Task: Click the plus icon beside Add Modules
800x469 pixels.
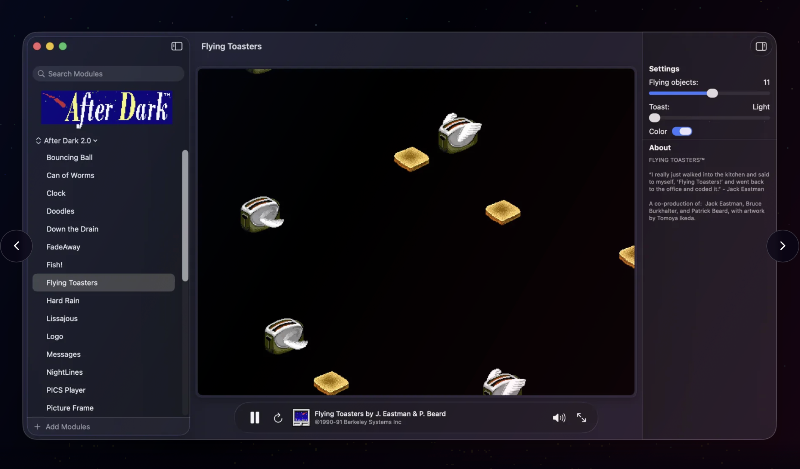Action: pyautogui.click(x=37, y=427)
